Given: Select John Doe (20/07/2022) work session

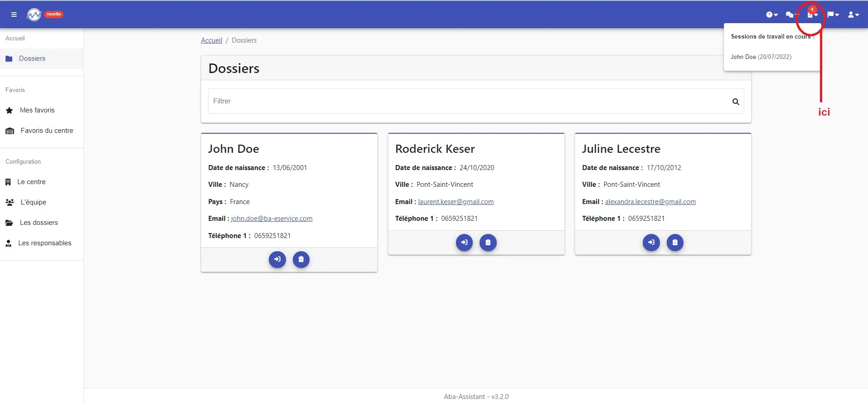Looking at the screenshot, I should point(761,57).
